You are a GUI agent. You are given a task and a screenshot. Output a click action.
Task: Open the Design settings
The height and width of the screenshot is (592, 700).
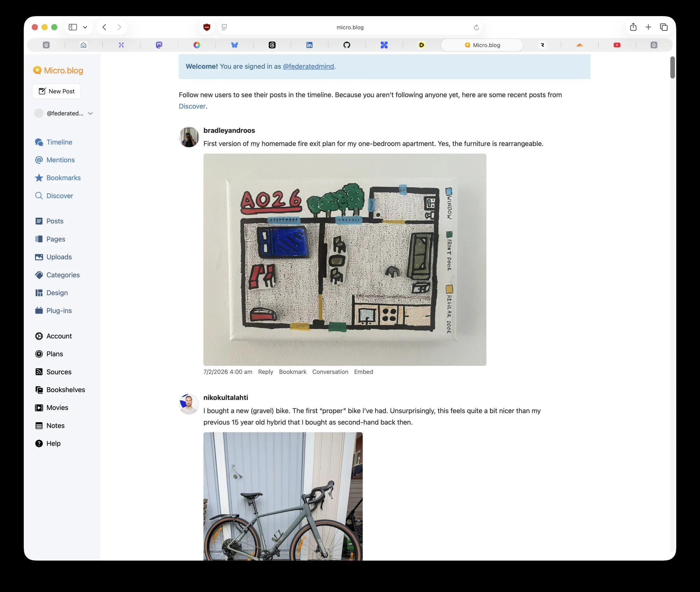pos(51,293)
